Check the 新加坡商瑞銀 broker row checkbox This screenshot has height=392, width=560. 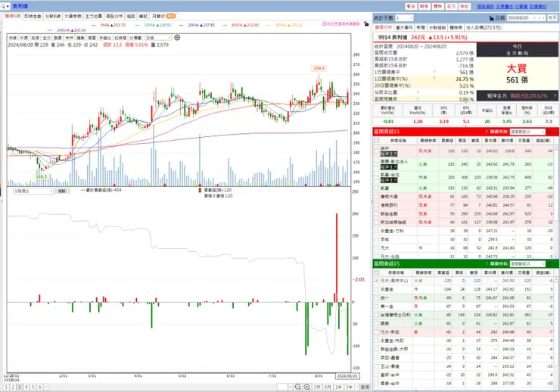pyautogui.click(x=376, y=222)
